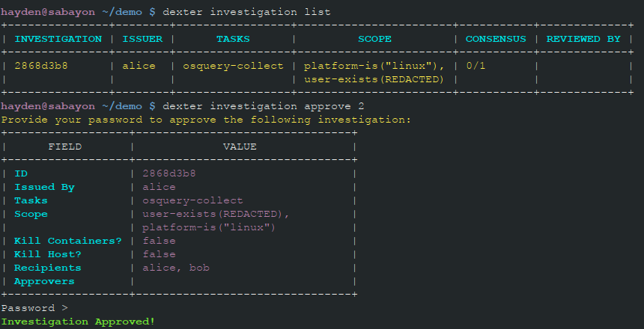Viewport: 644px width, 329px height.
Task: Select false in the Kill Host? row
Action: [x=159, y=254]
